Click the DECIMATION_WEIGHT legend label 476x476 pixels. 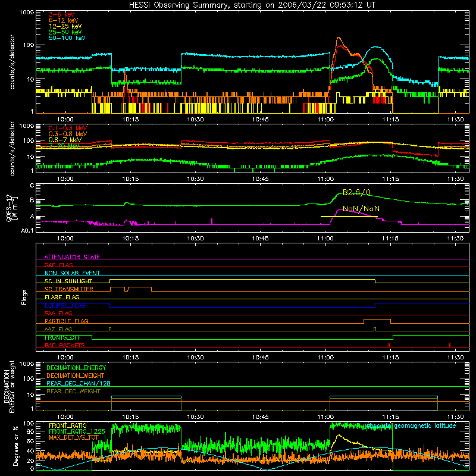76,375
